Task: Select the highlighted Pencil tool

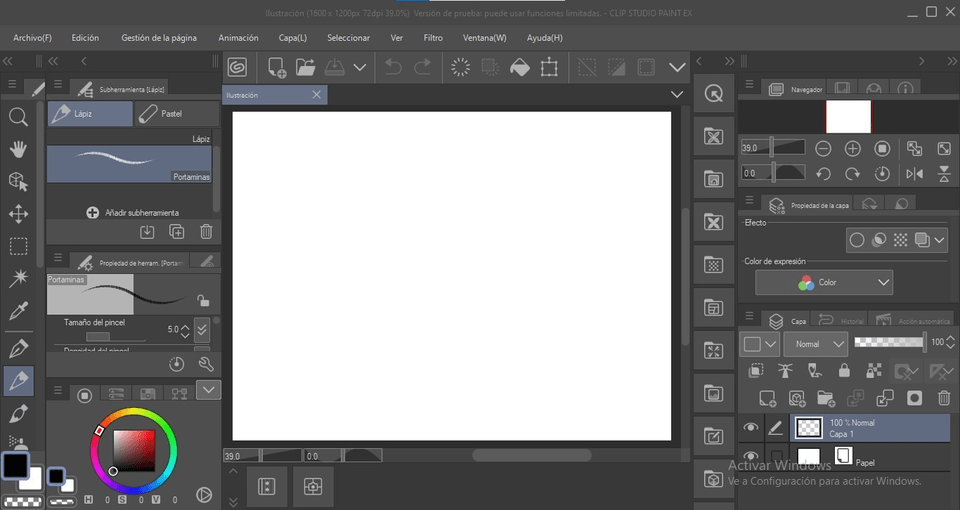Action: tap(18, 381)
